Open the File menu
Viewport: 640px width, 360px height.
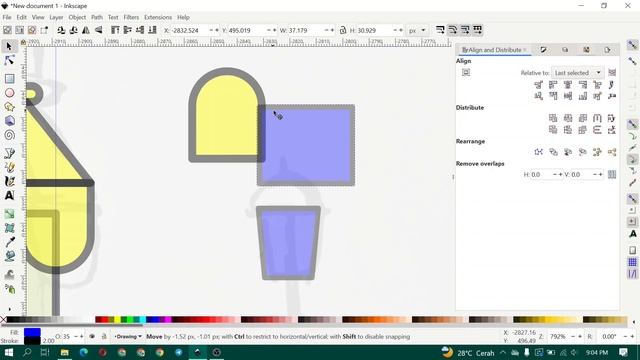click(7, 17)
